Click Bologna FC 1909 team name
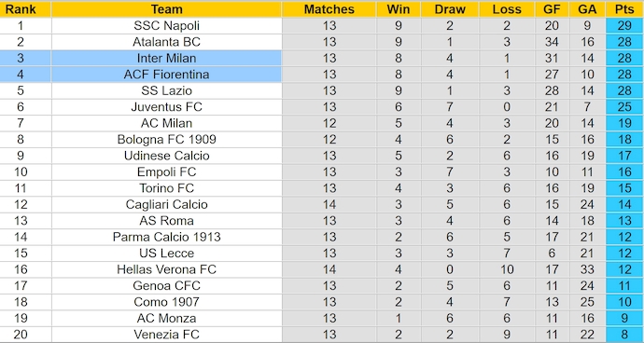This screenshot has width=644, height=343. click(166, 140)
